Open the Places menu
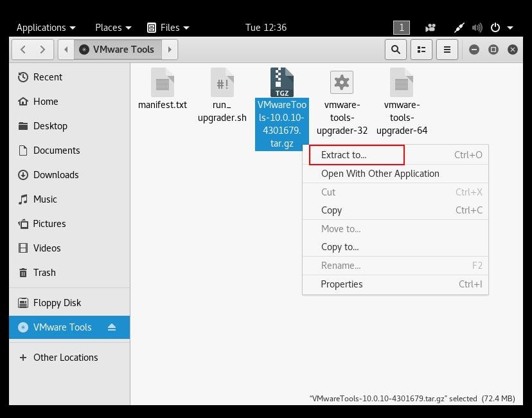 (x=113, y=28)
